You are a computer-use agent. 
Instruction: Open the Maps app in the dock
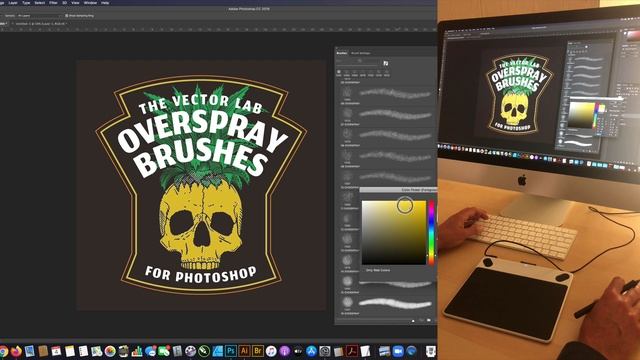pyautogui.click(x=96, y=351)
